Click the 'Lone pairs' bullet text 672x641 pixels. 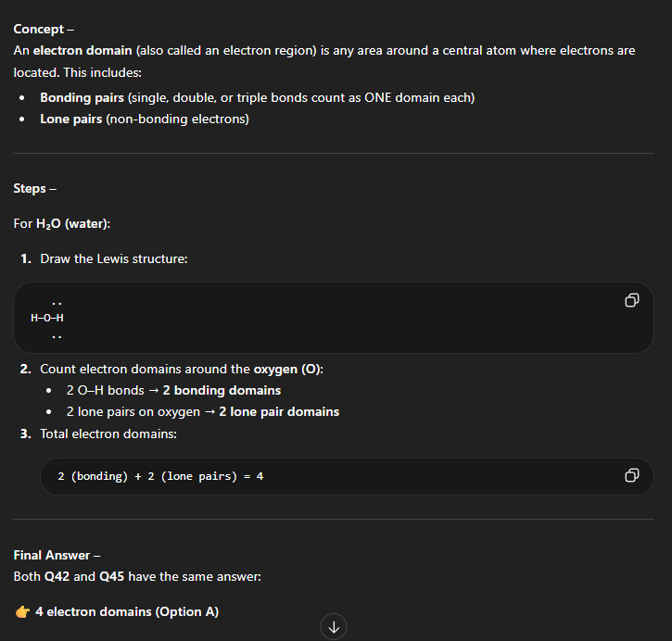pyautogui.click(x=71, y=119)
